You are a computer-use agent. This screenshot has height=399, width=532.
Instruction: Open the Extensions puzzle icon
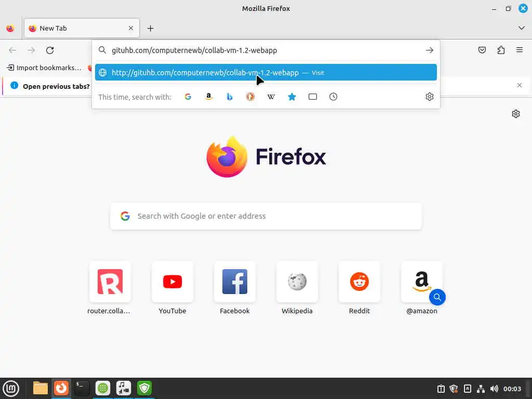click(501, 50)
